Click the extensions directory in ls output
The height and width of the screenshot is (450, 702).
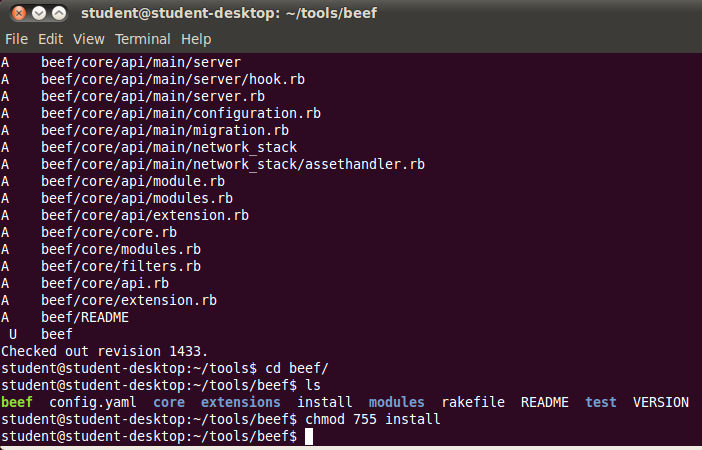(240, 402)
